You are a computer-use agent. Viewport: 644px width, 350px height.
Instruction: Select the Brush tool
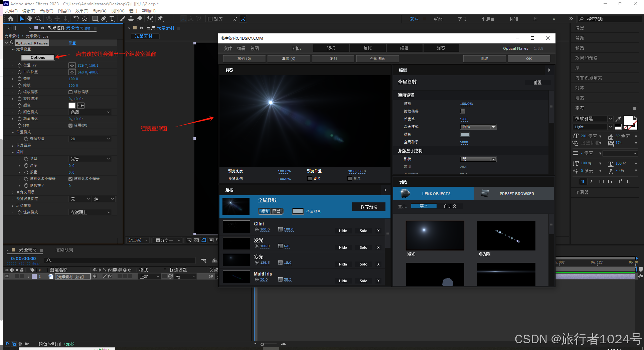click(123, 19)
